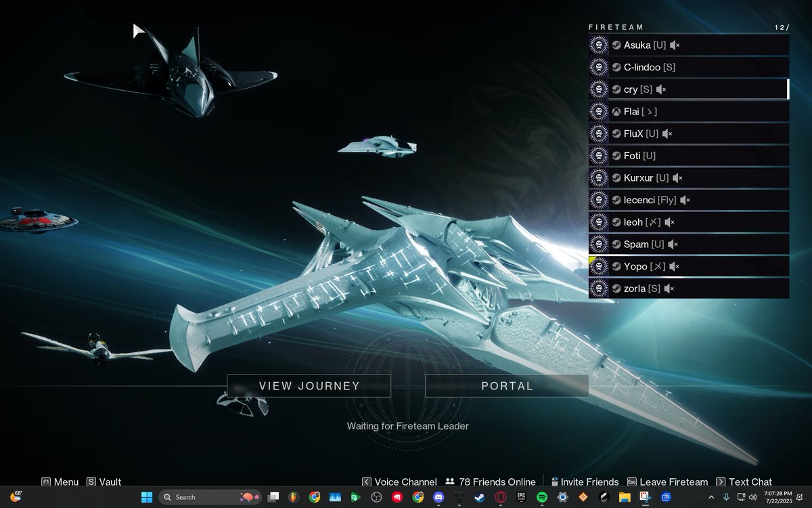812x508 pixels.
Task: Open the Vault option
Action: click(x=104, y=482)
